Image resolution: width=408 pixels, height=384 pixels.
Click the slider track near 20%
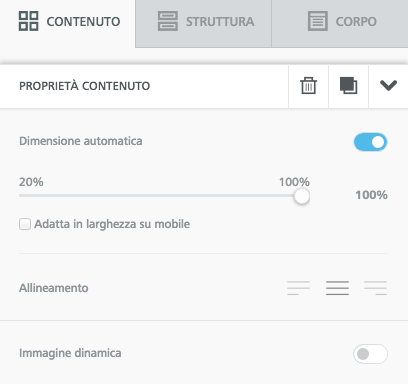(x=25, y=196)
